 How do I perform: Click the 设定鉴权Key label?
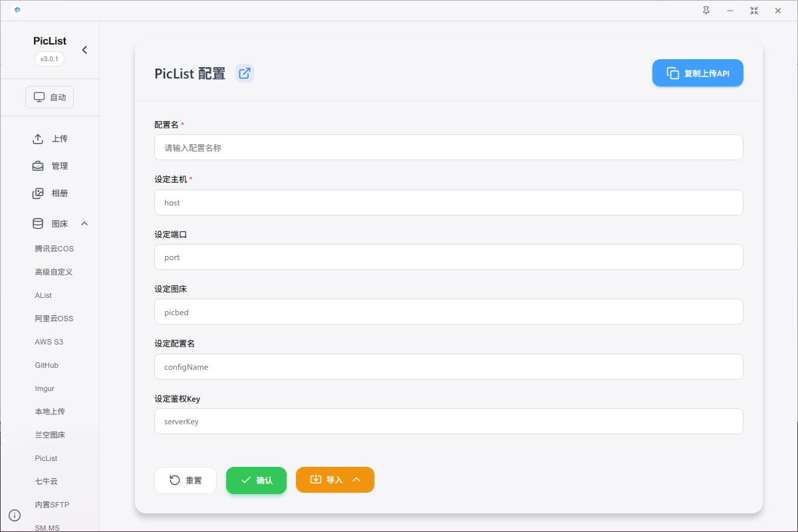[x=178, y=399]
